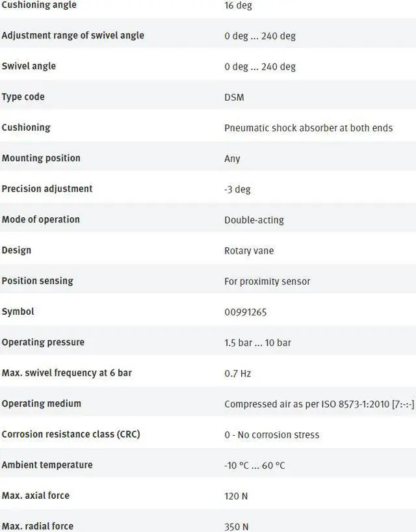The image size is (416, 532).
Task: Click the Max. radial force label
Action: (x=38, y=525)
